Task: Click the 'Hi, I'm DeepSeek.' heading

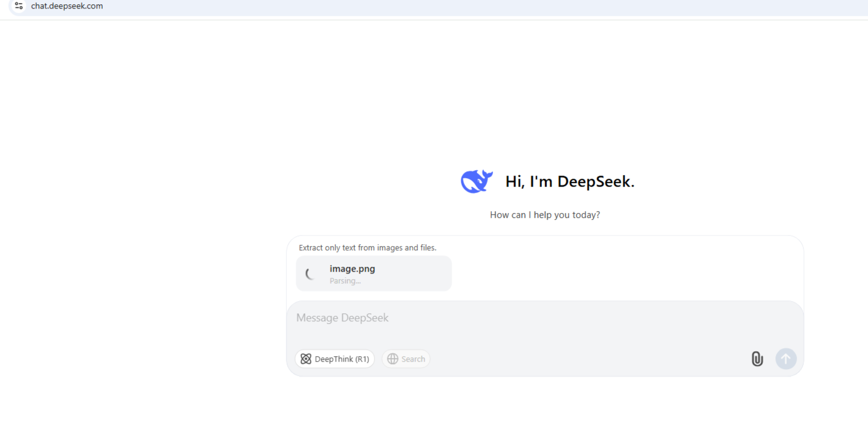Action: click(570, 182)
